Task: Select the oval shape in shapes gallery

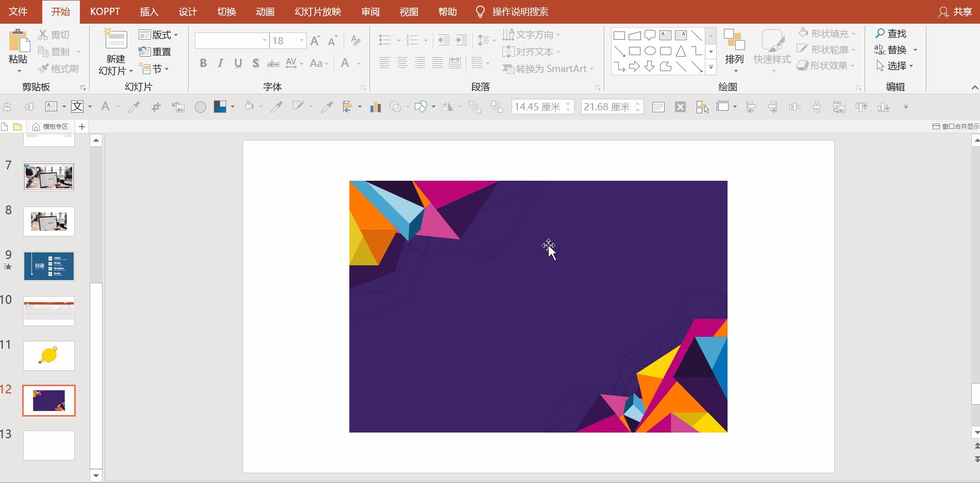Action: [x=650, y=51]
